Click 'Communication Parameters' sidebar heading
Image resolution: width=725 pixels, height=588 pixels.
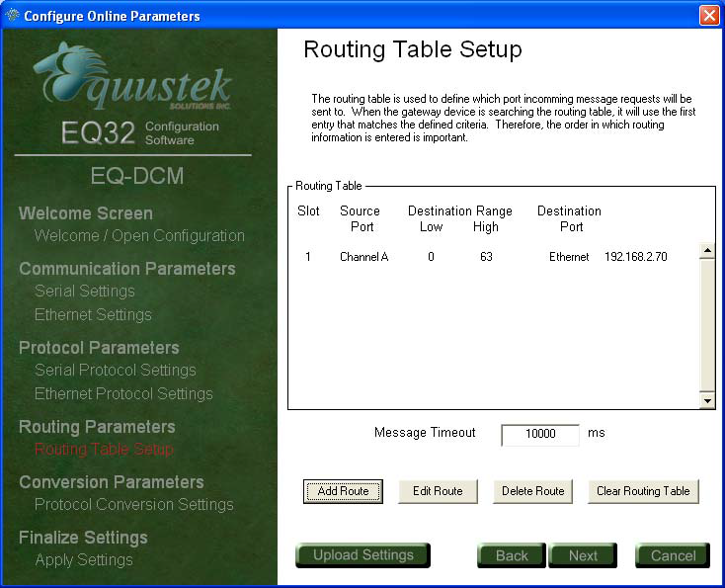(127, 269)
